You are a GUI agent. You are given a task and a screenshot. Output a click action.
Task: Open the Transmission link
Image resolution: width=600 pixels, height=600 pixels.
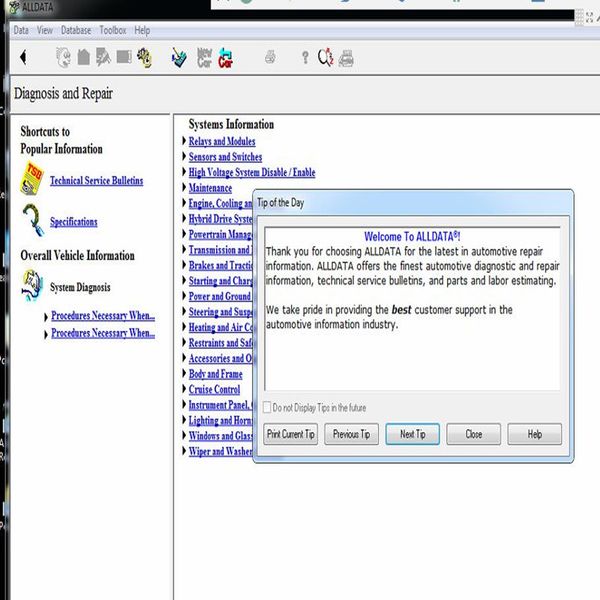(x=220, y=249)
